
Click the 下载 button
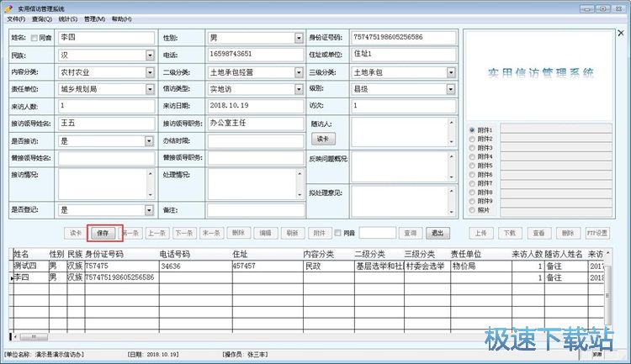point(510,233)
